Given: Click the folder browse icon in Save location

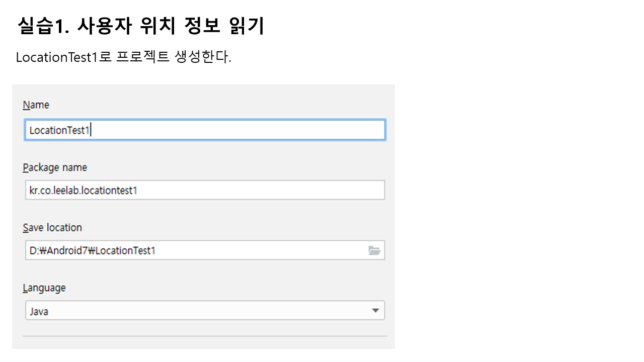Looking at the screenshot, I should tap(374, 250).
